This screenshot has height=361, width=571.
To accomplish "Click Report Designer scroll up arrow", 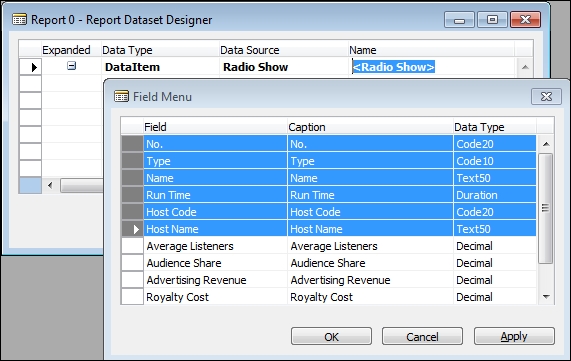I will click(x=525, y=67).
